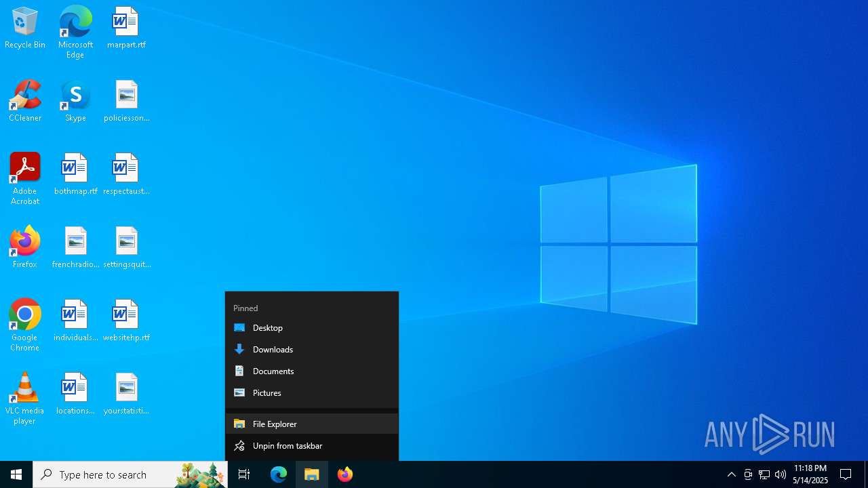Viewport: 868px width, 488px height.
Task: Select the frenchradio image file icon
Action: 75,248
